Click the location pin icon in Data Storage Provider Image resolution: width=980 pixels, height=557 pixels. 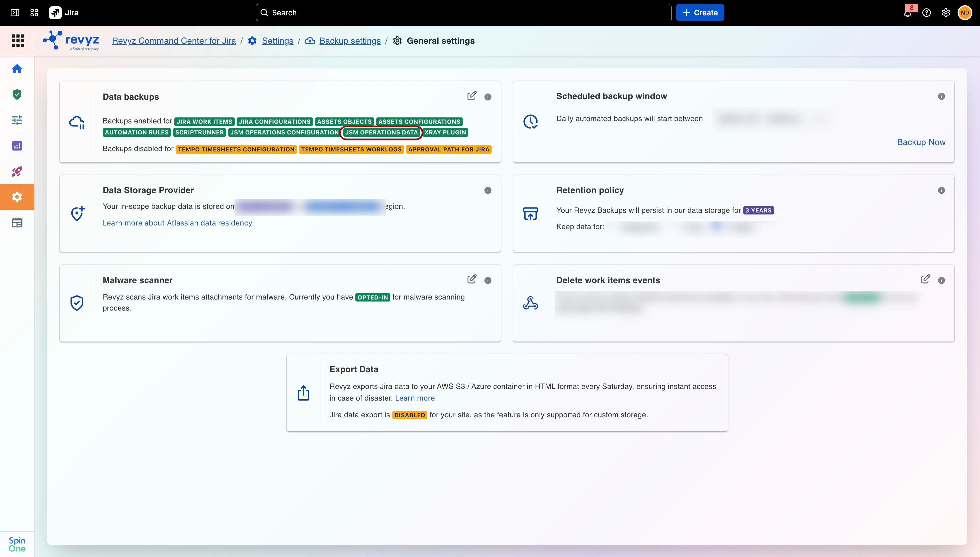pyautogui.click(x=78, y=213)
